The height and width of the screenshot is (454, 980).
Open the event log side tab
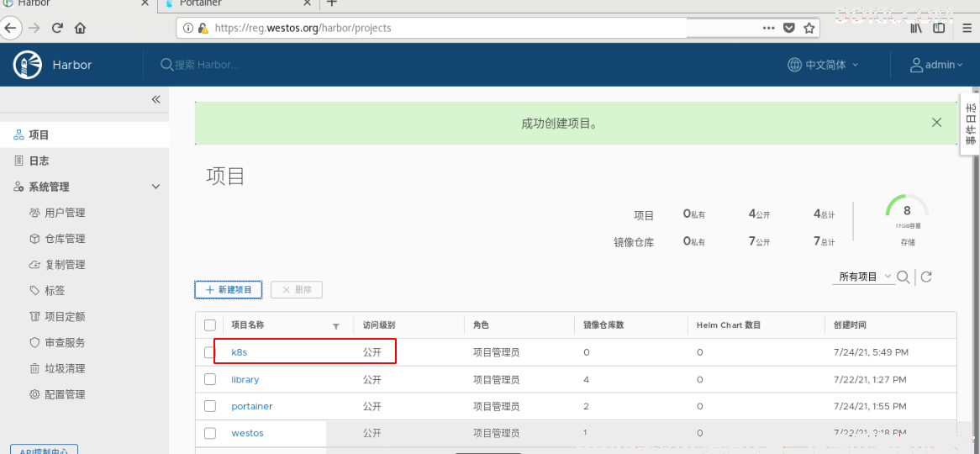coord(970,124)
